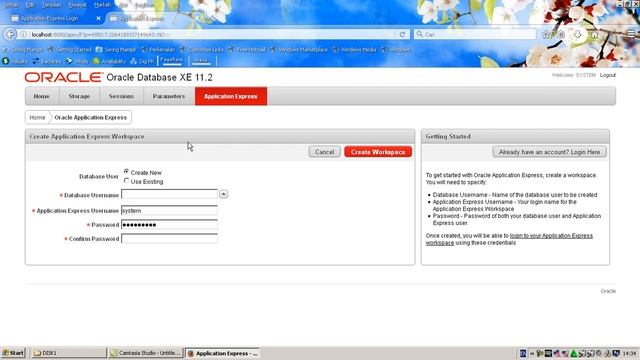Click the PageRank indicator in the SEO toolbar
Screen dimensions: 640x360
tap(171, 60)
